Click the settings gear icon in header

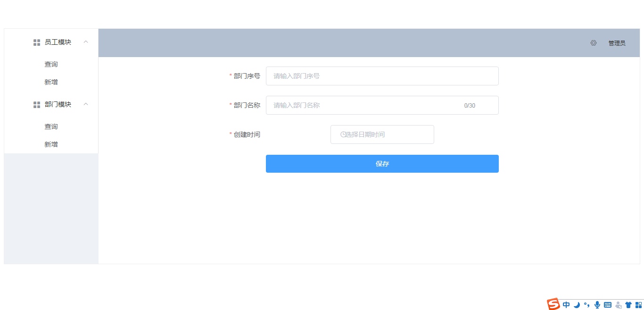coord(594,43)
